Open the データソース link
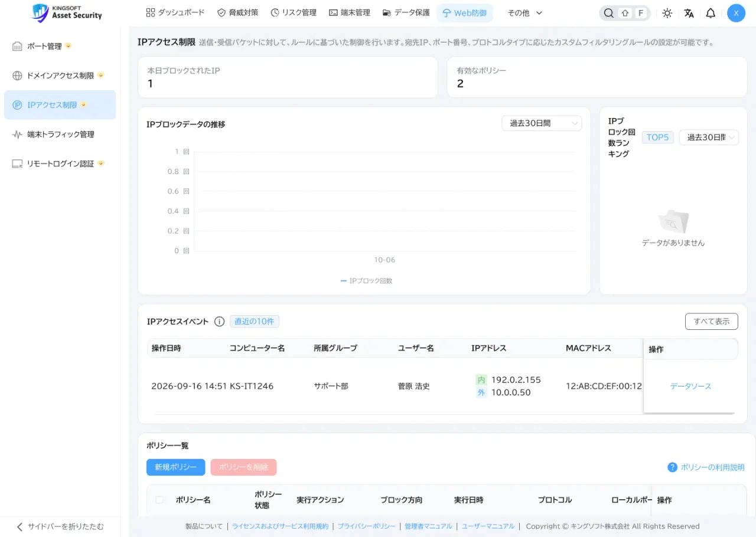This screenshot has height=537, width=756. point(690,387)
